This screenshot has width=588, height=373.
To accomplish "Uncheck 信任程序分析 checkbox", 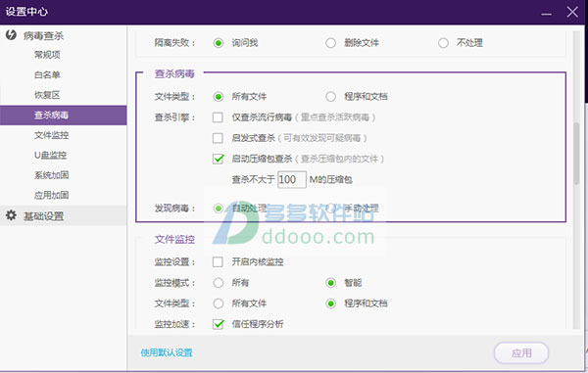I will [x=218, y=324].
